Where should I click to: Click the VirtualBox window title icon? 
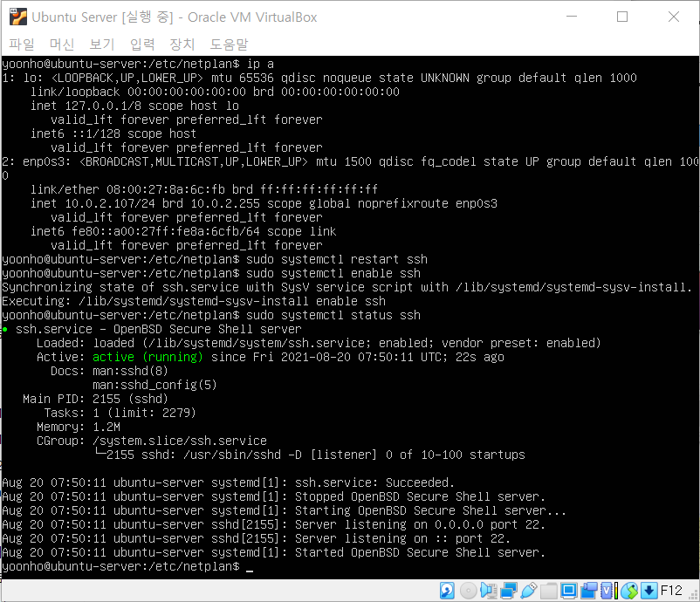click(18, 17)
